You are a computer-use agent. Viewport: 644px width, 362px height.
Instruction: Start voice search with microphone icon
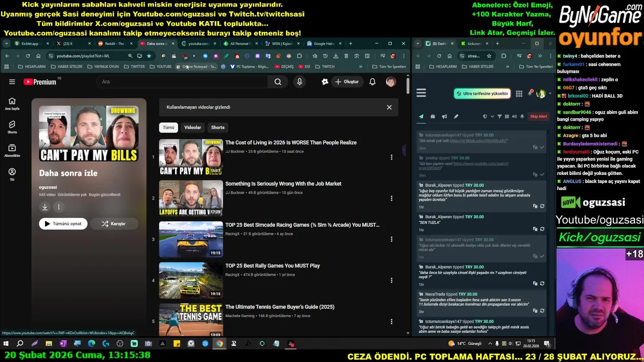coord(299,81)
